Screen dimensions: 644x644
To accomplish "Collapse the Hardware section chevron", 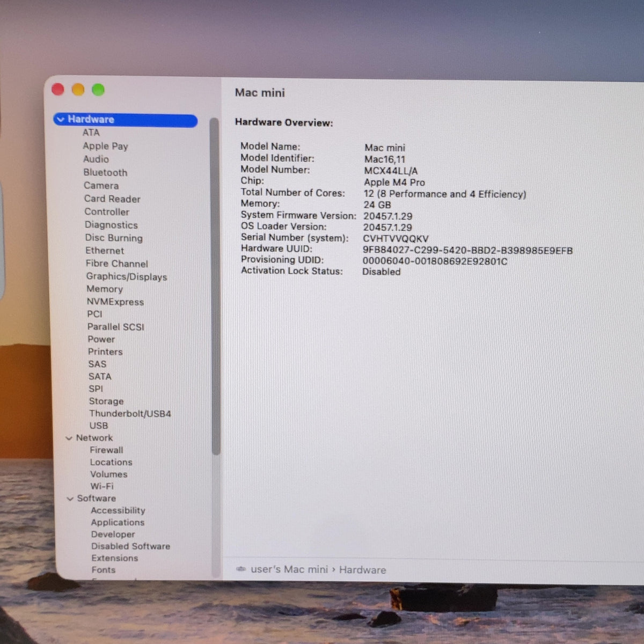I will pos(61,120).
